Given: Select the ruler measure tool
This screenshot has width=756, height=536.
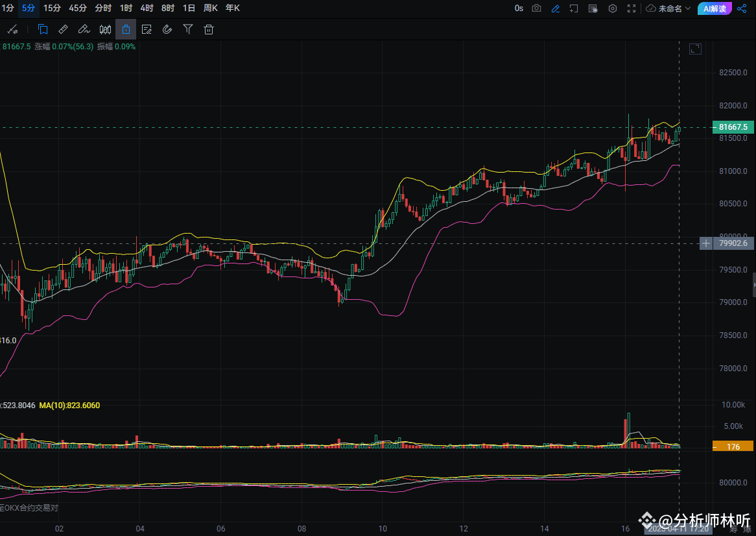Looking at the screenshot, I should point(63,29).
